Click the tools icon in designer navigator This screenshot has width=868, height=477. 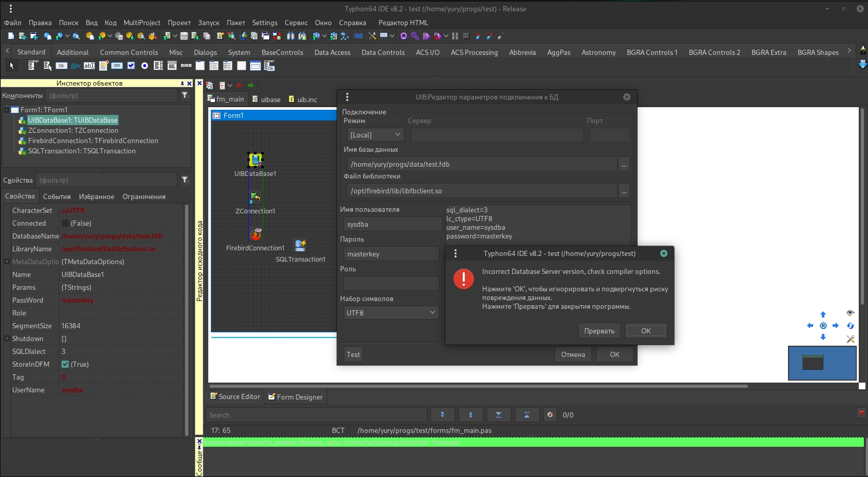point(850,339)
